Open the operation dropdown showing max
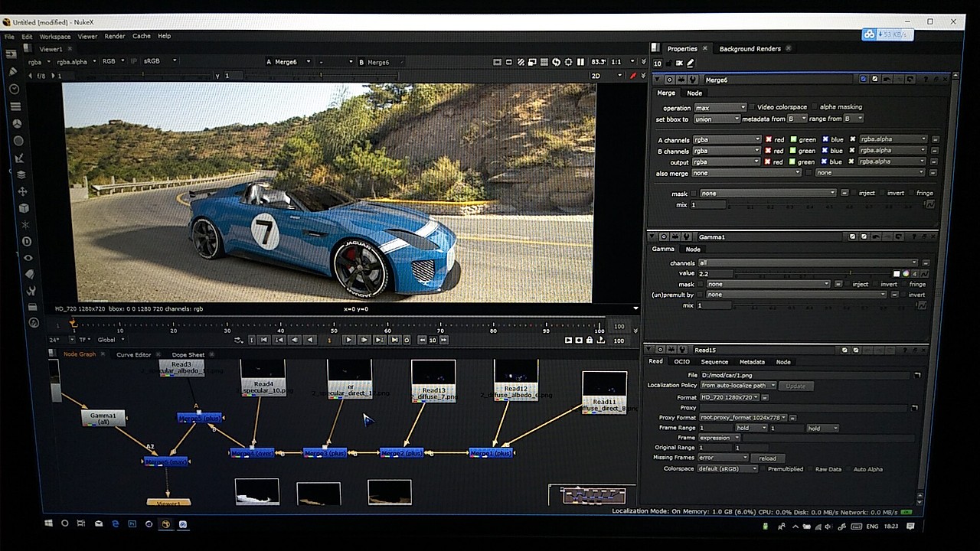 (720, 108)
